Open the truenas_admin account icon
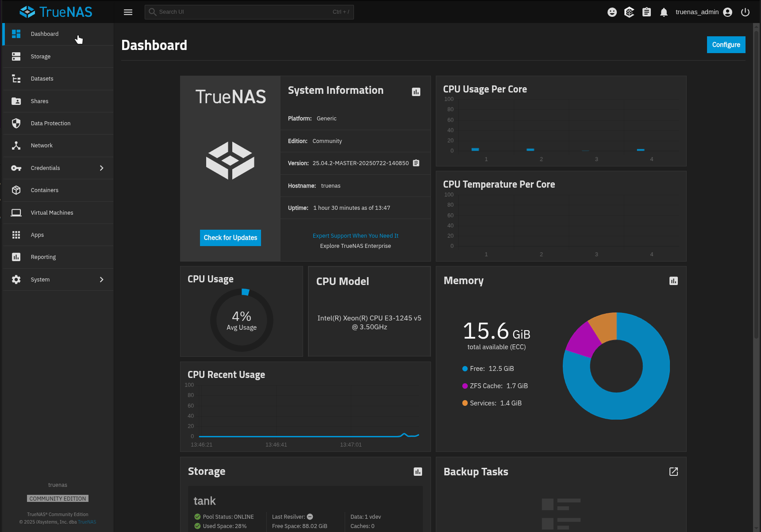 tap(728, 12)
